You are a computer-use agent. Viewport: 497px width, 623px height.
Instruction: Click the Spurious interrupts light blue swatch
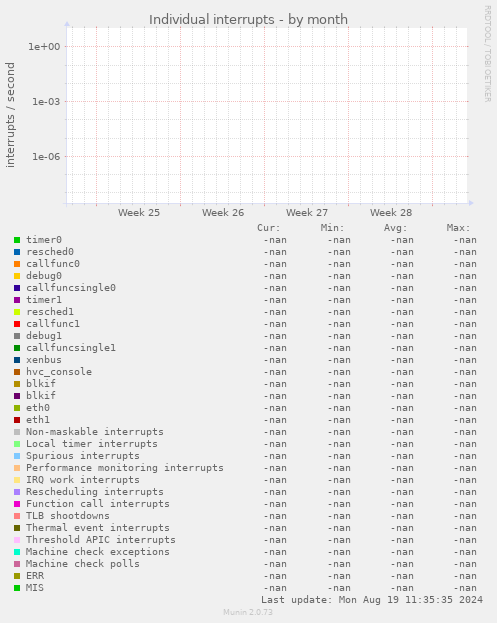(x=17, y=456)
